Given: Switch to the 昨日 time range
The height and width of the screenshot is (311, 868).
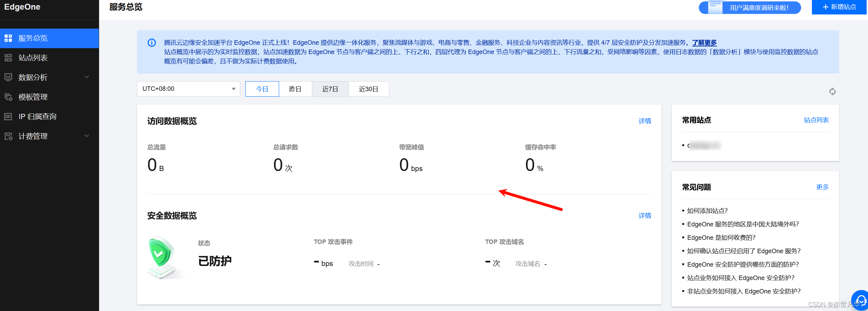Looking at the screenshot, I should click(x=295, y=89).
